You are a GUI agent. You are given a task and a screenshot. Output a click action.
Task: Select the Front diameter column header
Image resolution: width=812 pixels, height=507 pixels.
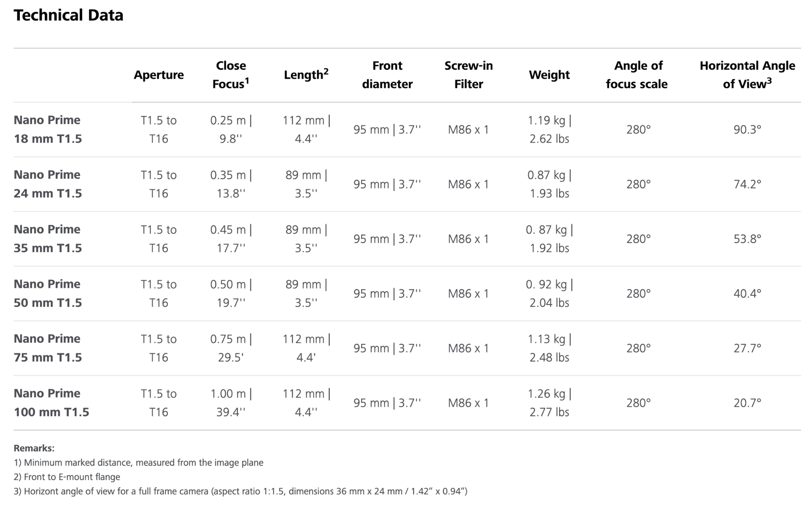click(387, 75)
